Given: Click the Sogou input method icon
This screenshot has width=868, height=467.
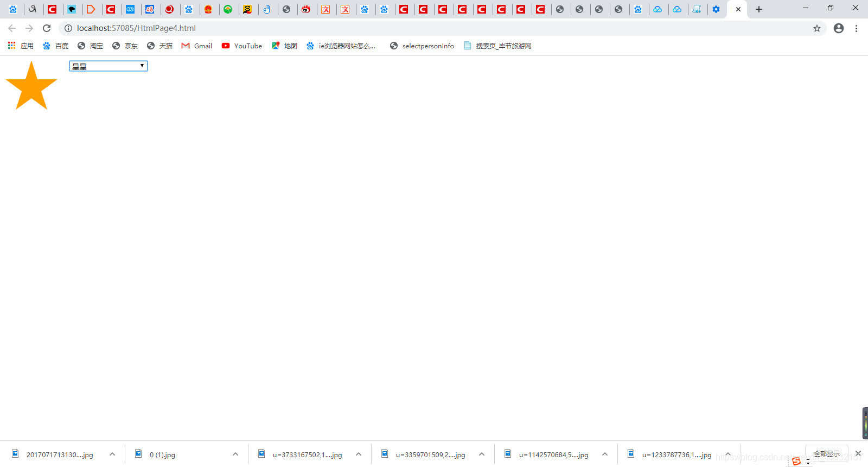Looking at the screenshot, I should click(x=796, y=461).
